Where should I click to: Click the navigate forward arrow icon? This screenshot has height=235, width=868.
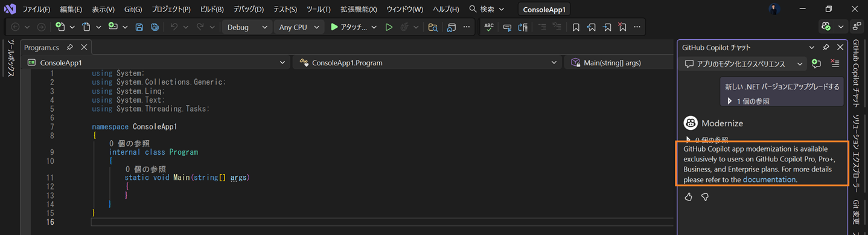[40, 27]
